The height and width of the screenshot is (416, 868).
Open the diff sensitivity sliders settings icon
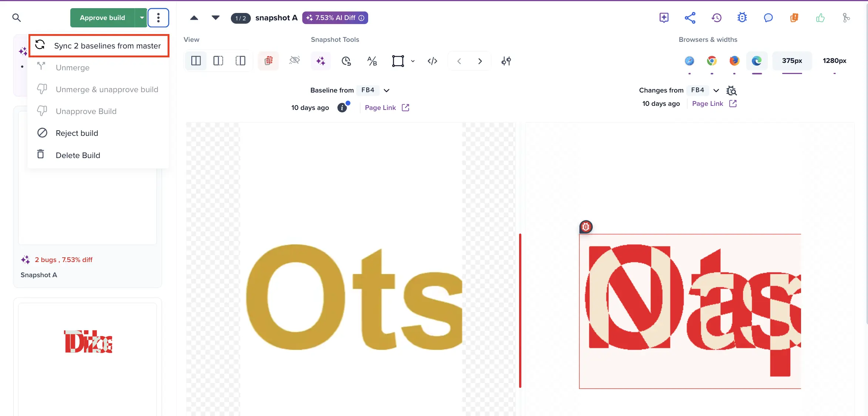[506, 61]
